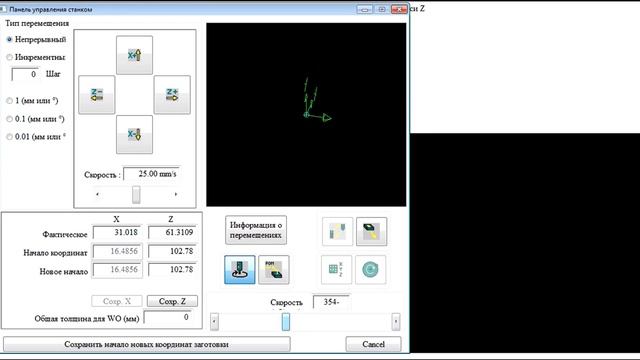Click the 3D coordinate axes preview viewport
The height and width of the screenshot is (360, 640).
306,115
